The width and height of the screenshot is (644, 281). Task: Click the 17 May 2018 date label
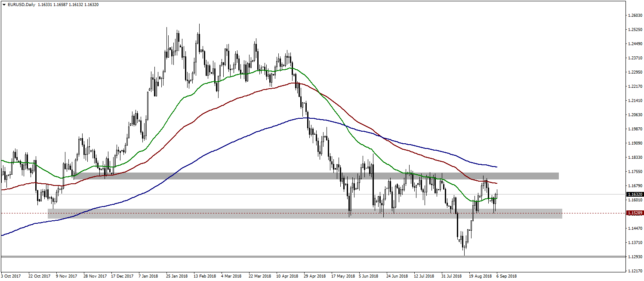343,276
